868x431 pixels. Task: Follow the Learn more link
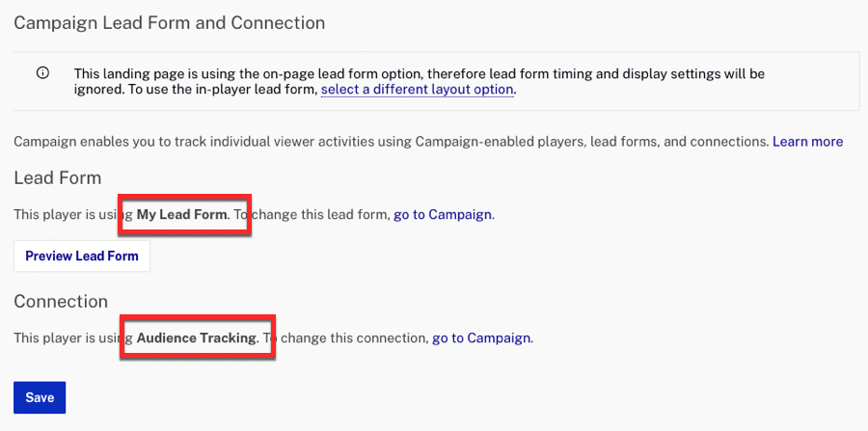pyautogui.click(x=807, y=142)
